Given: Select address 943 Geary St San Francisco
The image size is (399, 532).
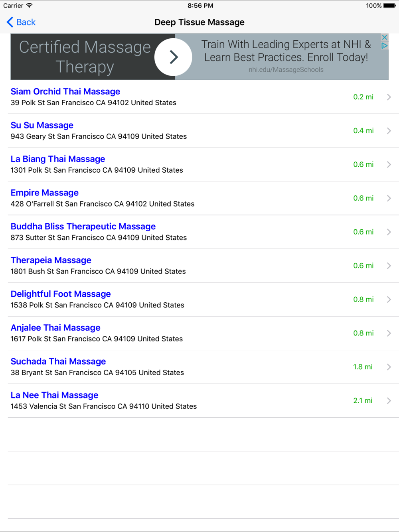Looking at the screenshot, I should [99, 136].
